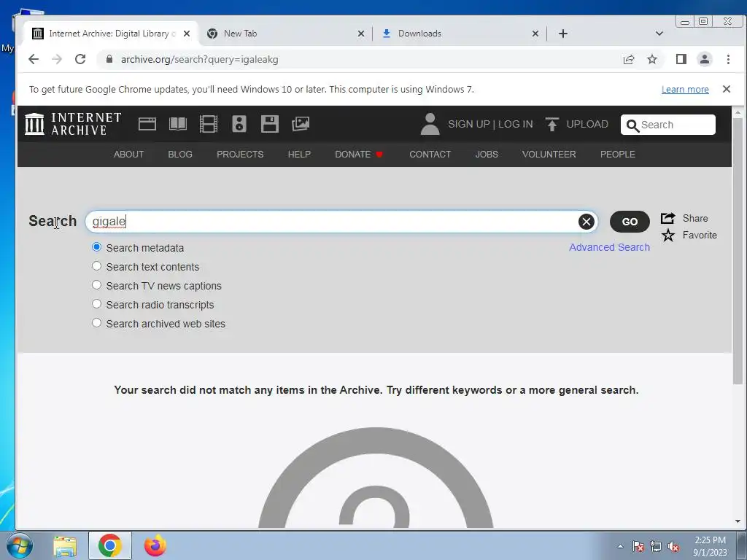The image size is (747, 560).
Task: Open the Video film strip icon
Action: tap(208, 124)
